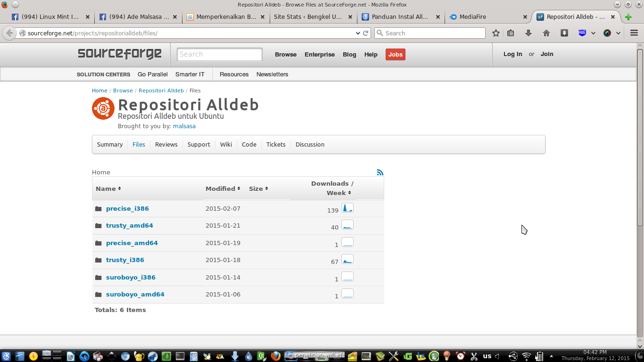Click the WiFi network tray icon

click(527, 356)
